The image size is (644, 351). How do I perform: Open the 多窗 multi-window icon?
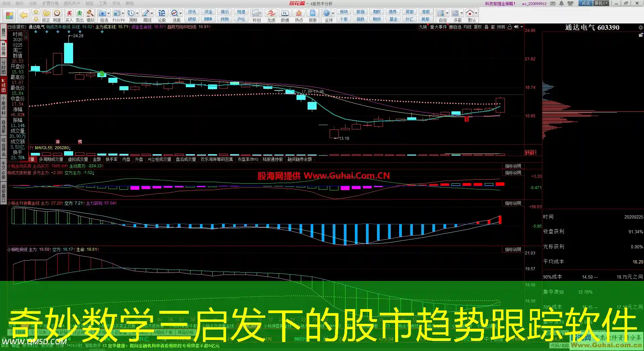455,13
